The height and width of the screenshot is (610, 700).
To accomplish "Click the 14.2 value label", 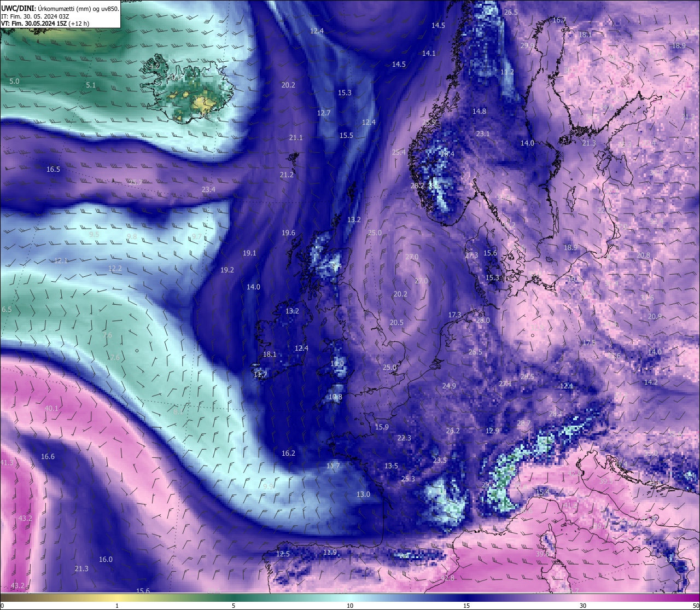I will (651, 382).
